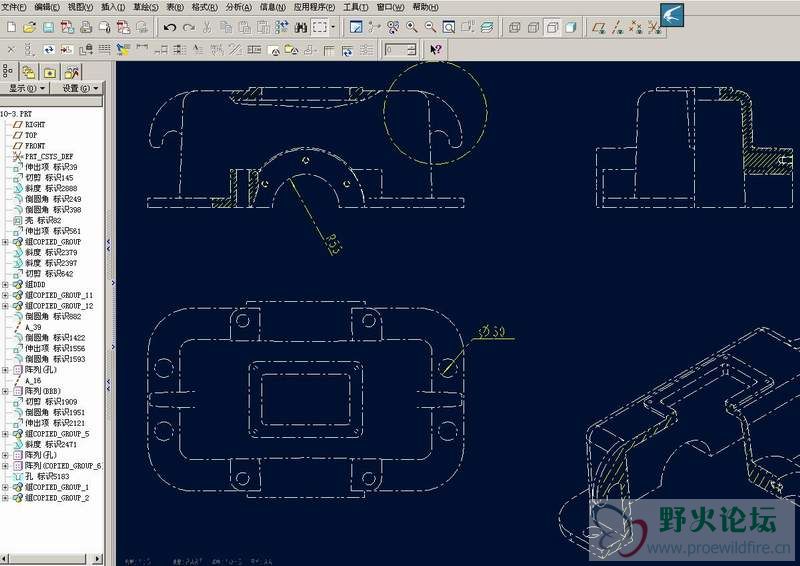Image resolution: width=800 pixels, height=566 pixels.
Task: Open the 分析(A) menu
Action: pos(239,7)
